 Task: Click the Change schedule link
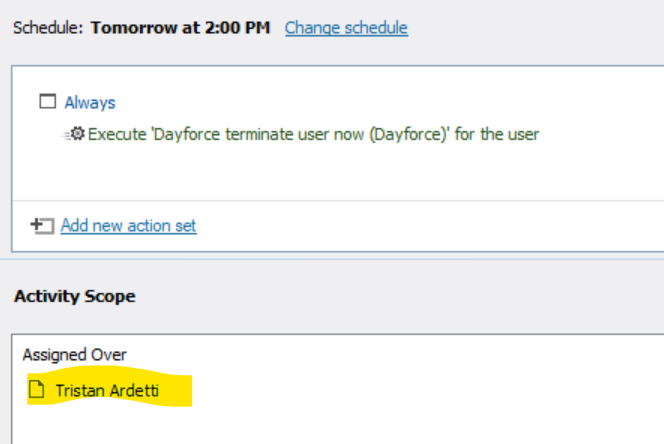tap(346, 28)
